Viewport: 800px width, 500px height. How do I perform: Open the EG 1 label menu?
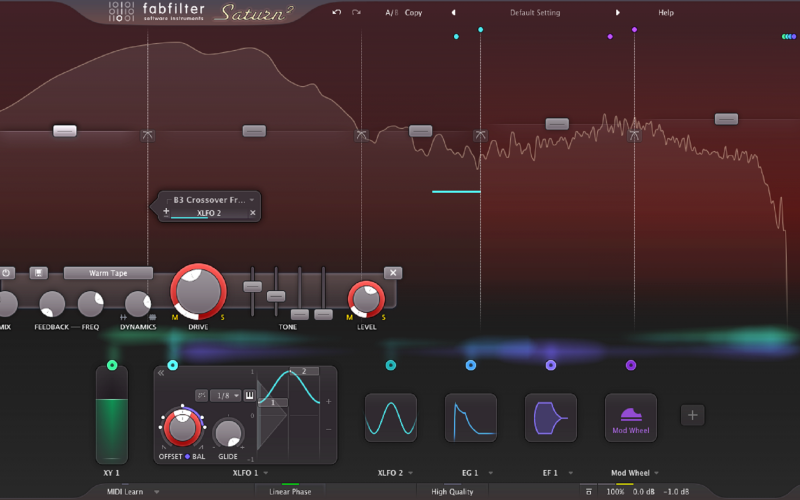[x=477, y=473]
